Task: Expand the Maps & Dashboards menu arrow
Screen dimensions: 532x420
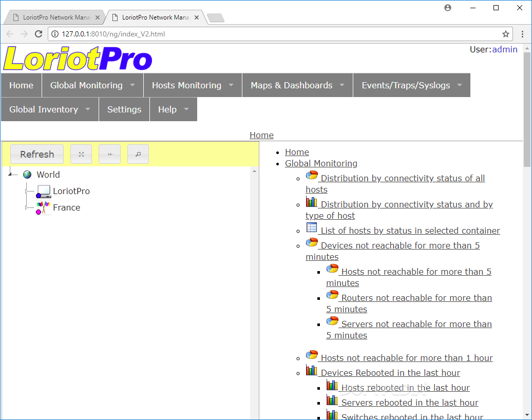Action: [342, 85]
